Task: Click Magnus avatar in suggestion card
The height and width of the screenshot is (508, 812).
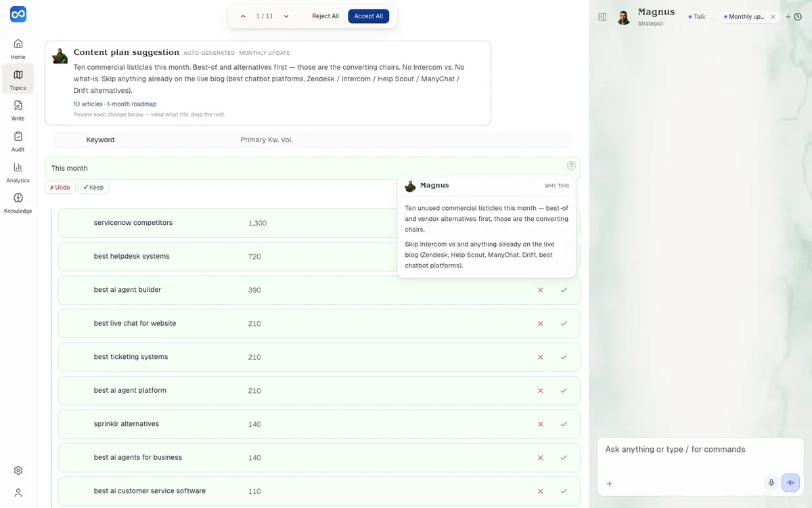Action: tap(60, 56)
